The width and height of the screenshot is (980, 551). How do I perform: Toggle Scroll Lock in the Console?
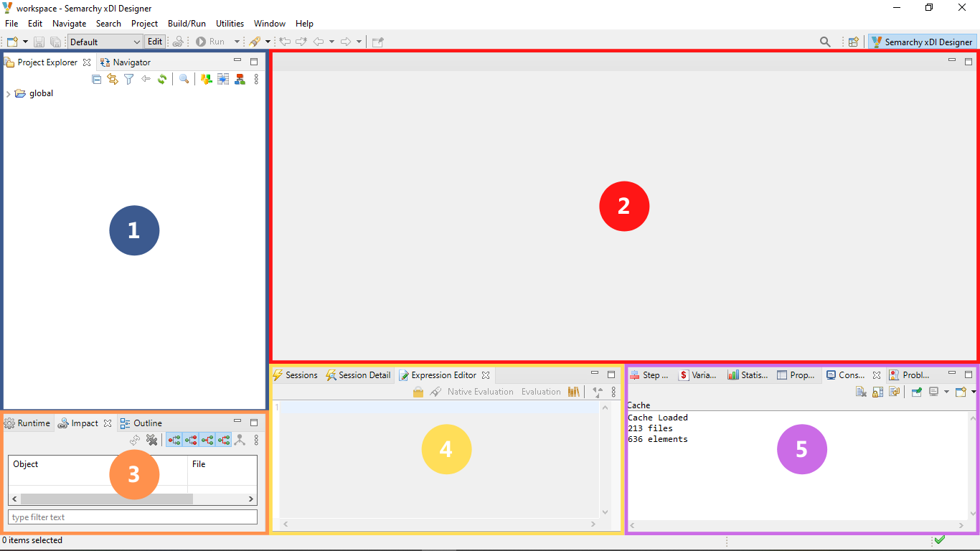pos(878,392)
